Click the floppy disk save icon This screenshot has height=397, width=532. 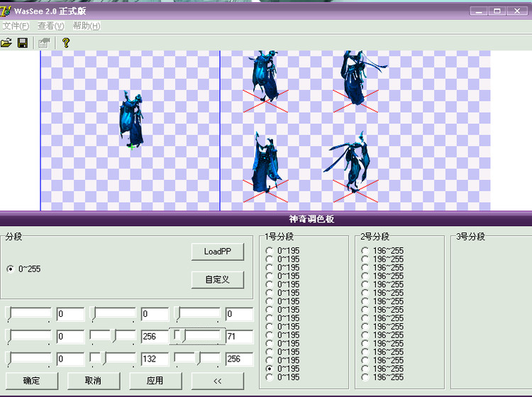click(23, 43)
